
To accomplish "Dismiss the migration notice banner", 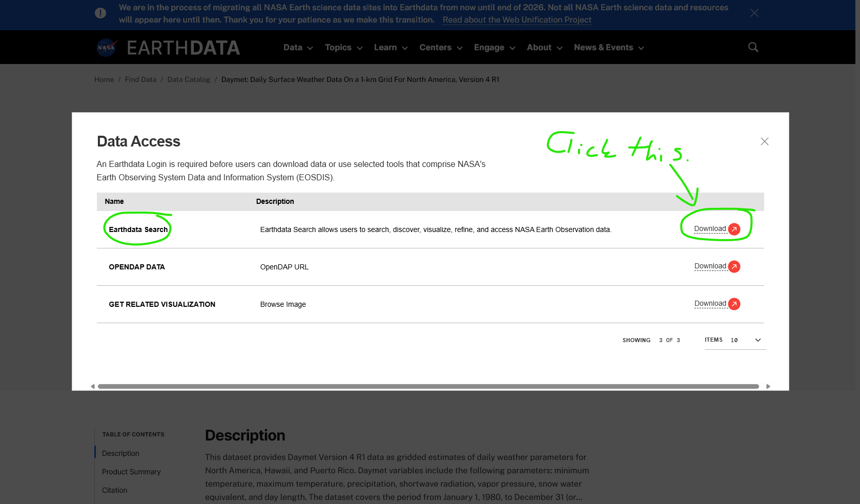I will pyautogui.click(x=754, y=13).
